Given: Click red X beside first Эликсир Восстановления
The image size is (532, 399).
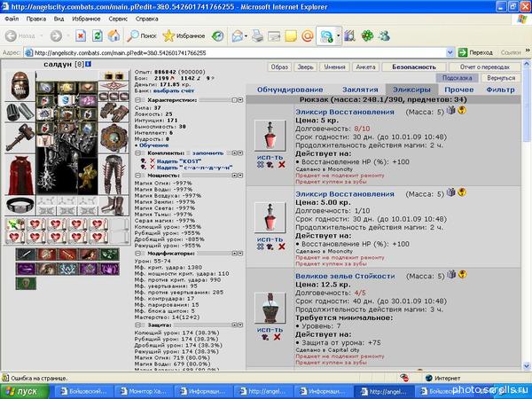Looking at the screenshot, I should 282,165.
